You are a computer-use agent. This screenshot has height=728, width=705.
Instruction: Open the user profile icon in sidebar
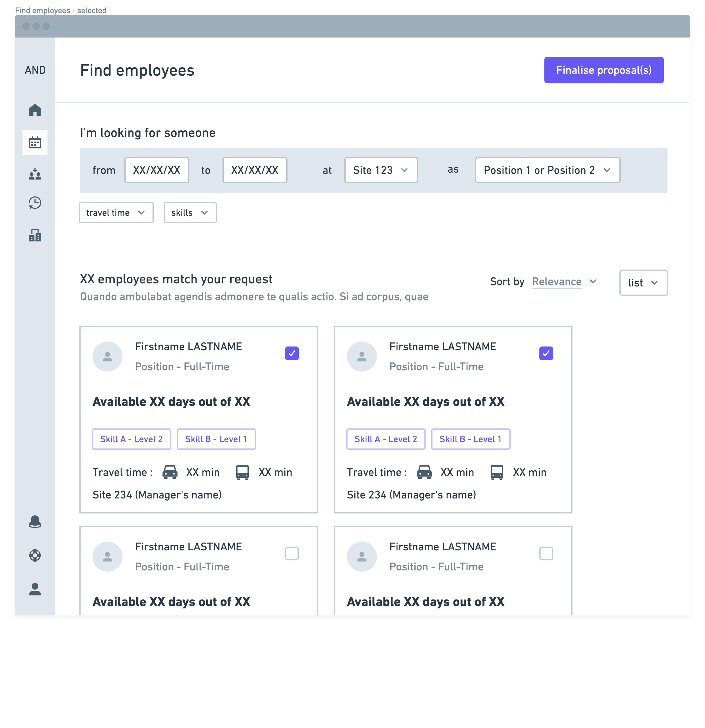pyautogui.click(x=35, y=589)
